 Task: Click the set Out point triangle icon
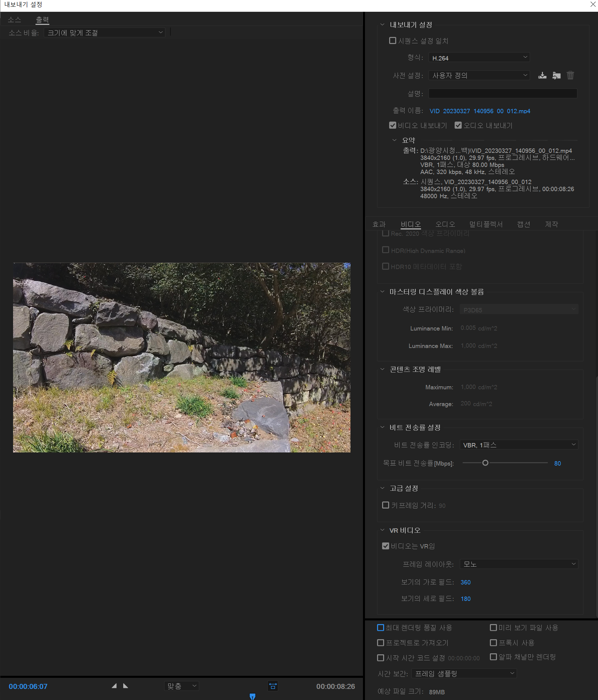pyautogui.click(x=126, y=686)
